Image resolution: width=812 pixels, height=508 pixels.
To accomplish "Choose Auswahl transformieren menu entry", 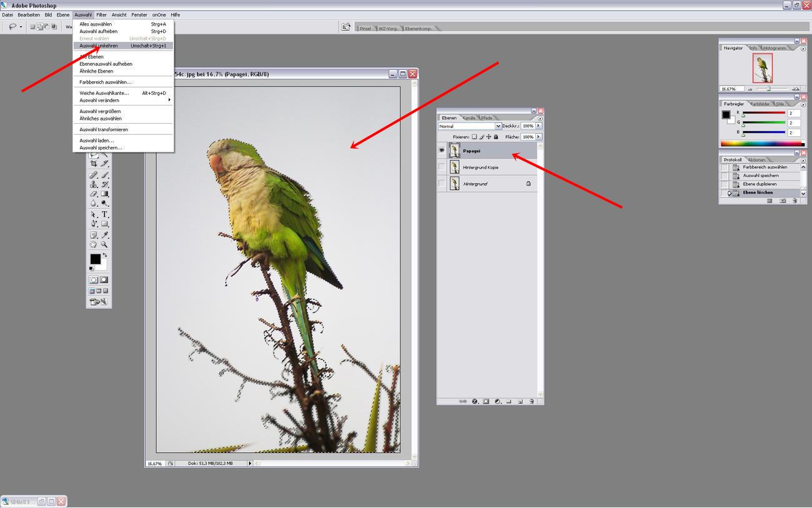I will pyautogui.click(x=123, y=129).
